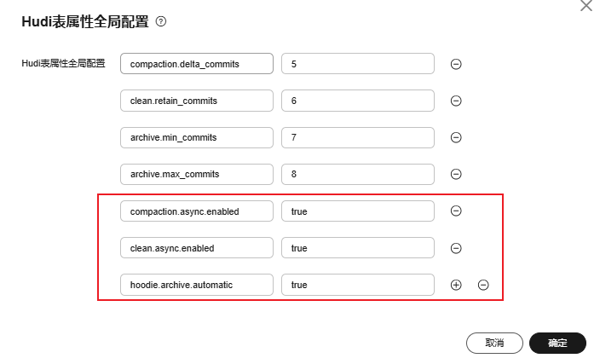Edit the compaction.async.enabled true value field
The image size is (600, 364).
pos(358,211)
